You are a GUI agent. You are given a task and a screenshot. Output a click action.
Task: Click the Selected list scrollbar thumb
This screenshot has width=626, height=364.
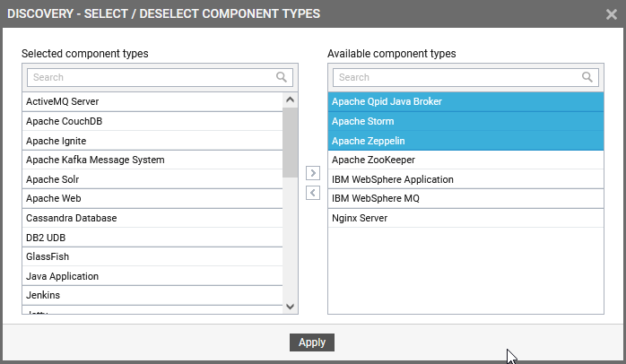point(291,143)
